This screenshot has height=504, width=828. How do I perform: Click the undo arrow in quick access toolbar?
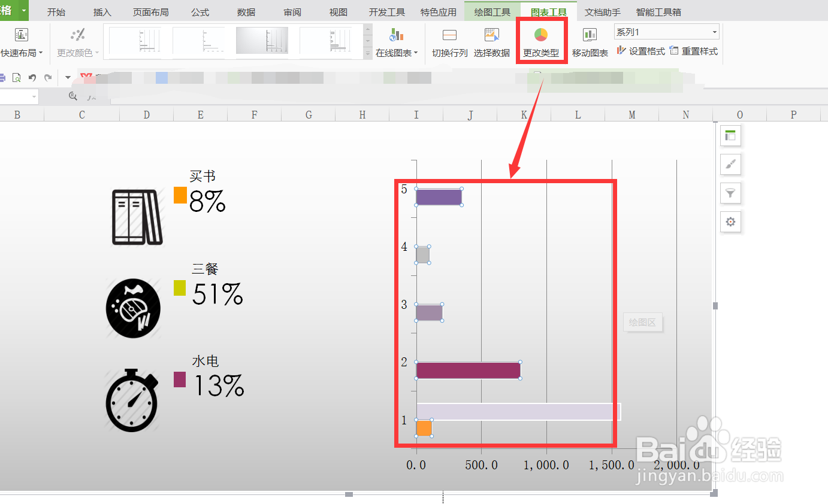point(32,78)
